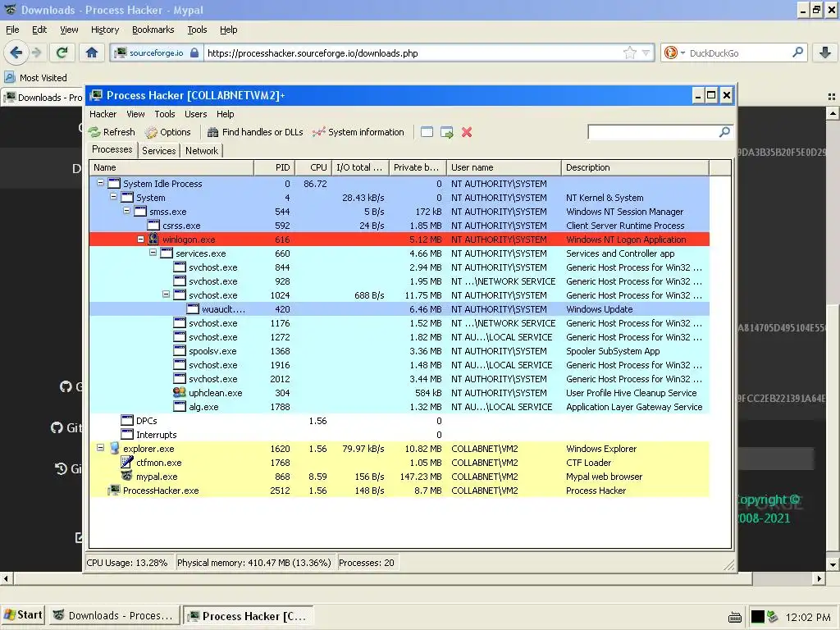Open Process Hacker View menu
This screenshot has width=840, height=630.
pos(135,114)
